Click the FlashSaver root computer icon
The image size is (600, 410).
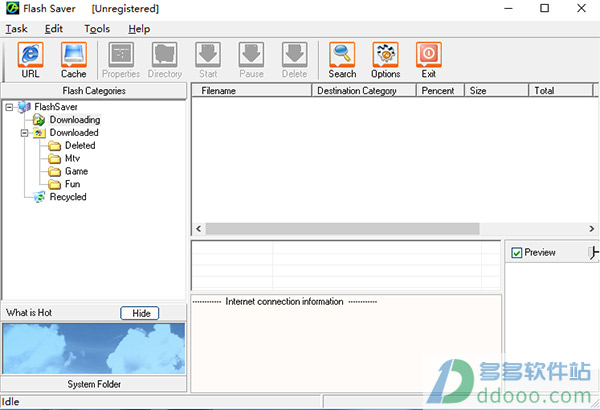click(24, 107)
